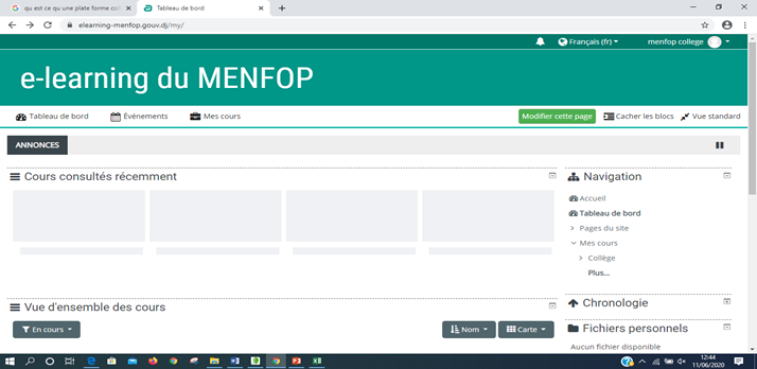The height and width of the screenshot is (369, 757).
Task: Open the Français (fr) language dropdown
Action: click(x=588, y=42)
